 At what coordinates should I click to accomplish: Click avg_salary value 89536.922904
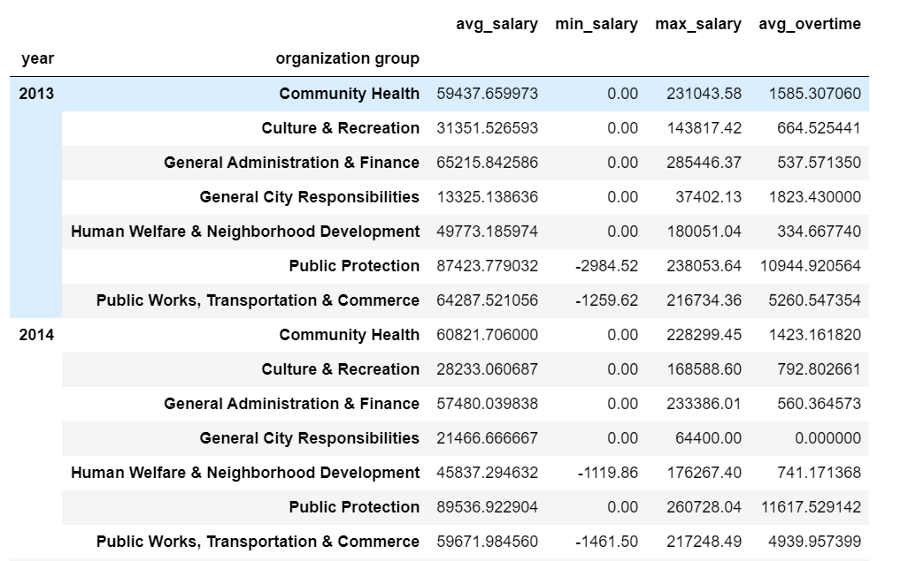point(487,507)
